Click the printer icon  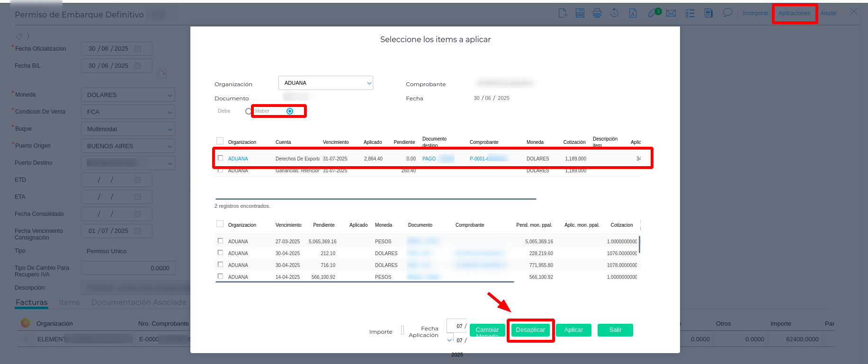597,13
